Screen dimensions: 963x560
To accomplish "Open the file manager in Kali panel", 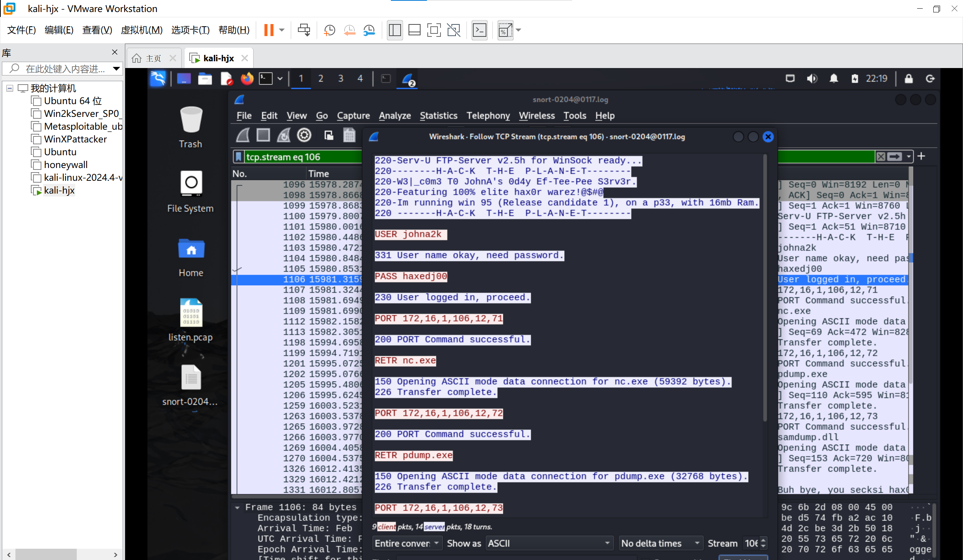I will [205, 79].
